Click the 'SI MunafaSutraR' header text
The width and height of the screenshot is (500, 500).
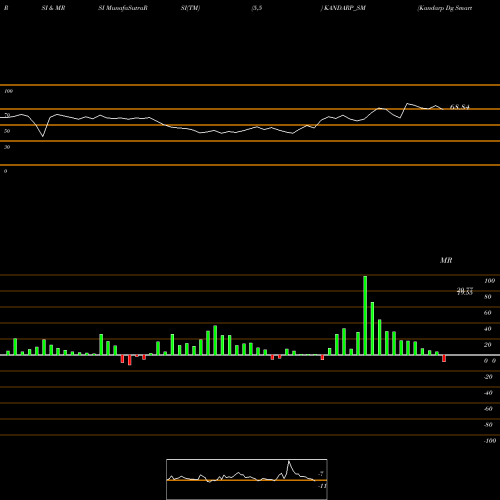pyautogui.click(x=123, y=8)
